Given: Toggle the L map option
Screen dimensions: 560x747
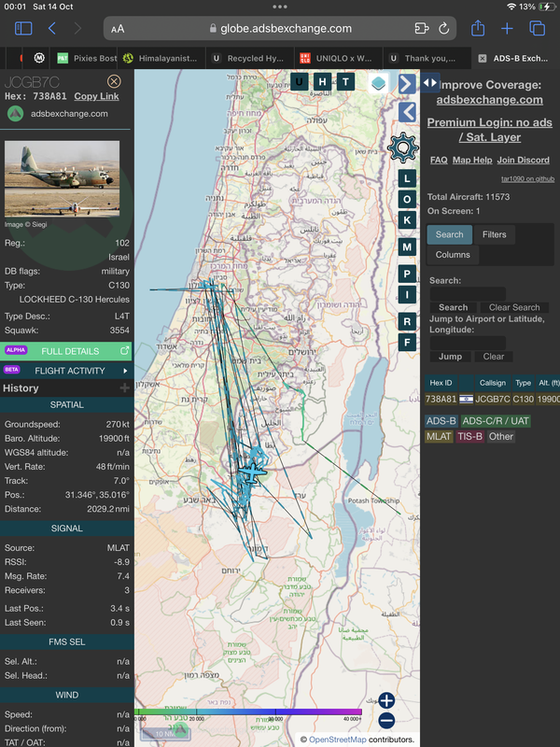Looking at the screenshot, I should (407, 179).
